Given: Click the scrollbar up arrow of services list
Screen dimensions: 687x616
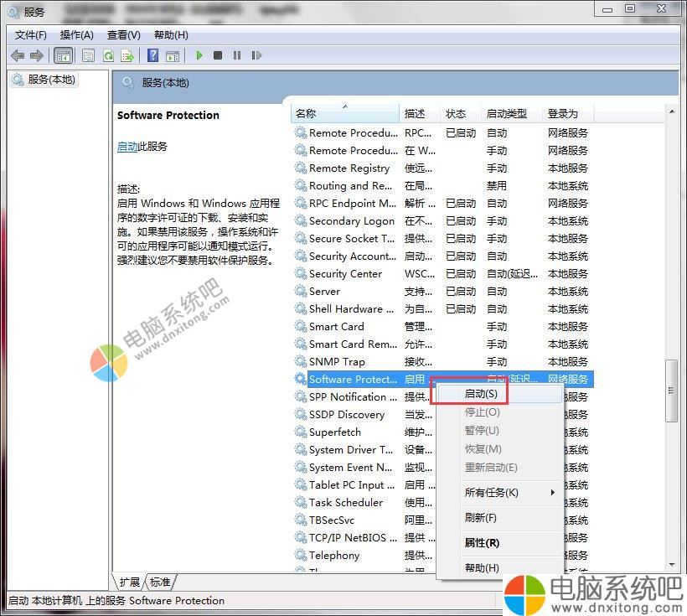Looking at the screenshot, I should click(672, 111).
